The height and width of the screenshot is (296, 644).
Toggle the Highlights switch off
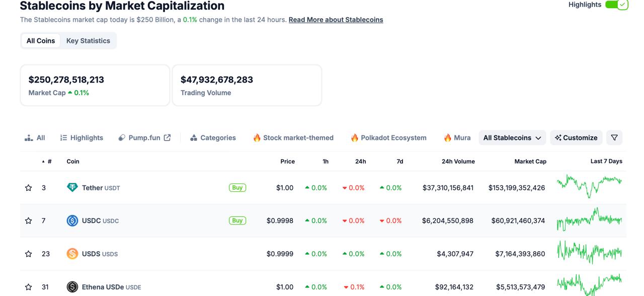click(616, 5)
